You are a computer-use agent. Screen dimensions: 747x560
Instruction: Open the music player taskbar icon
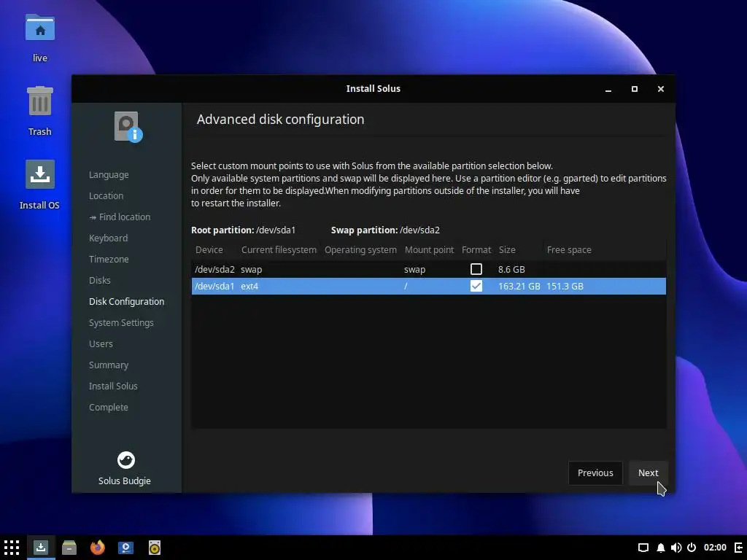[x=155, y=548]
